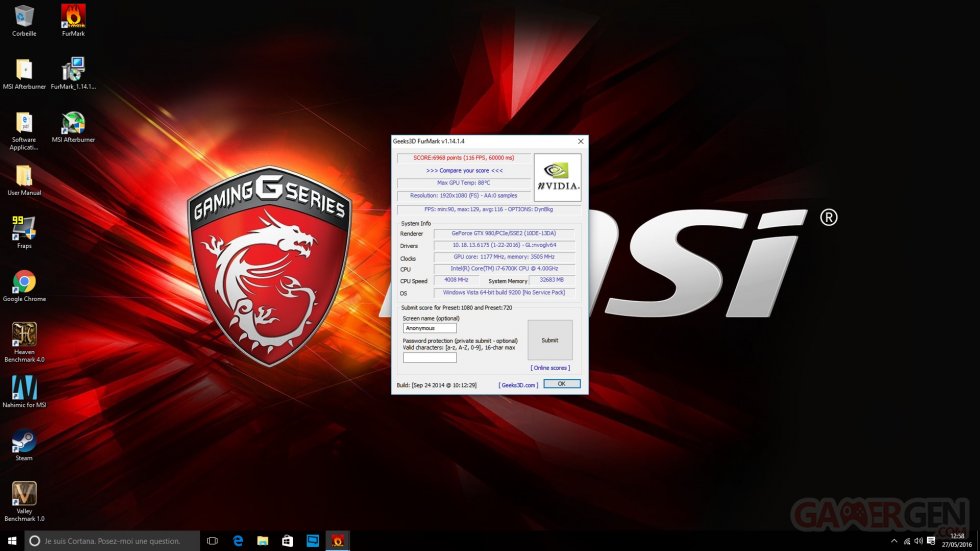Click the blue app icon beside the Store in the taskbar
The height and width of the screenshot is (551, 980).
pos(312,540)
